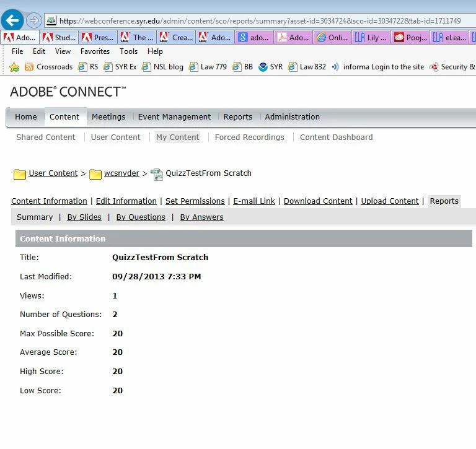
Task: Open the Crossroads feed bookmark
Action: 48,67
